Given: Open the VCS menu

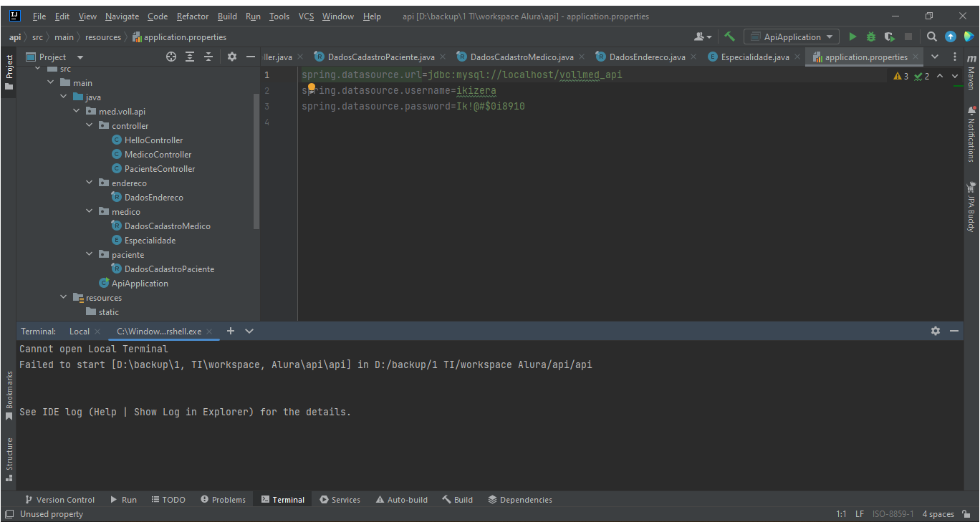Looking at the screenshot, I should click(306, 16).
